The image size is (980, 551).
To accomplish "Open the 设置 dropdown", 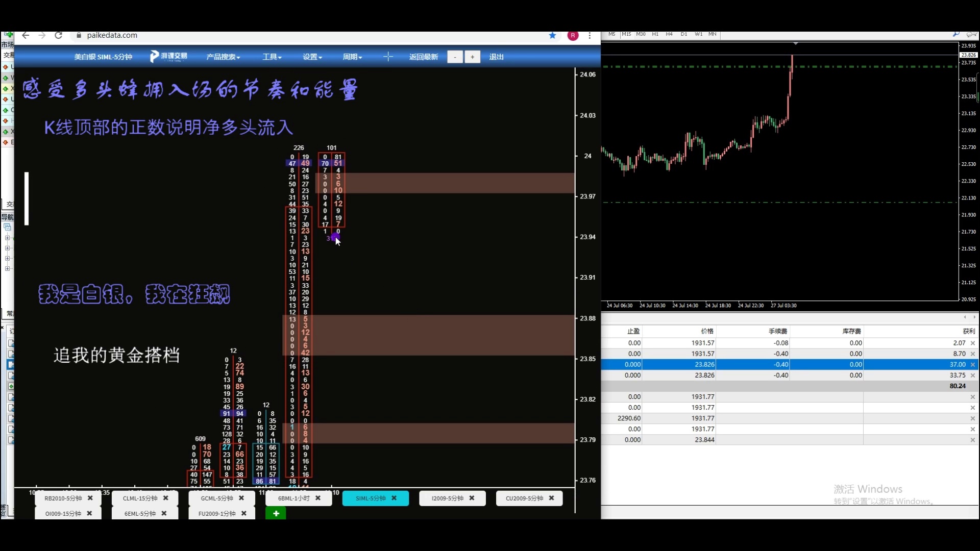I will pyautogui.click(x=312, y=57).
